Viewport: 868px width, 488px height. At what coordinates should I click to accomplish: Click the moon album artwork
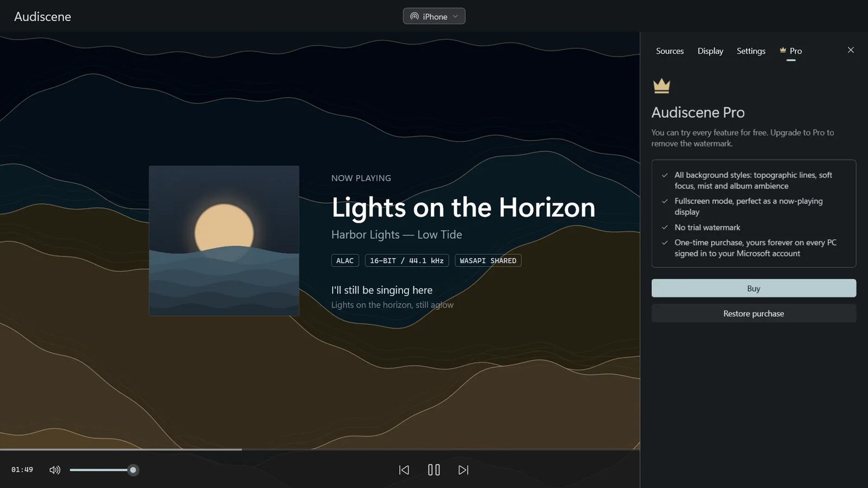(224, 241)
